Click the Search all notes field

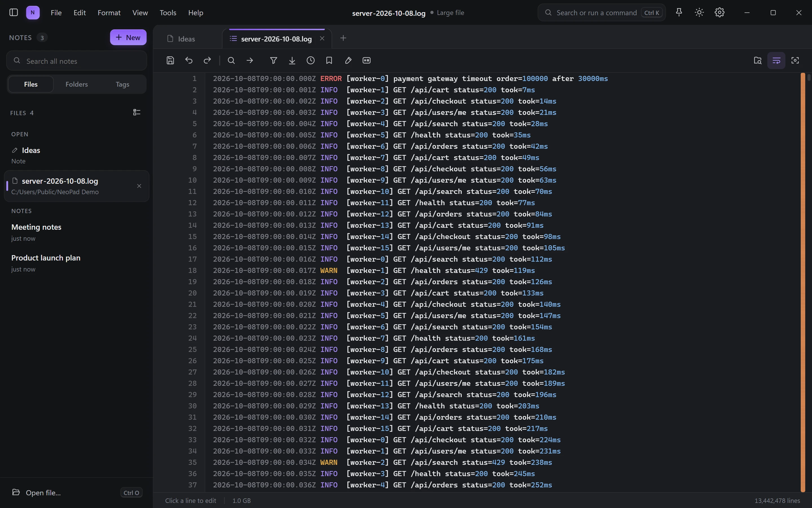tap(76, 61)
